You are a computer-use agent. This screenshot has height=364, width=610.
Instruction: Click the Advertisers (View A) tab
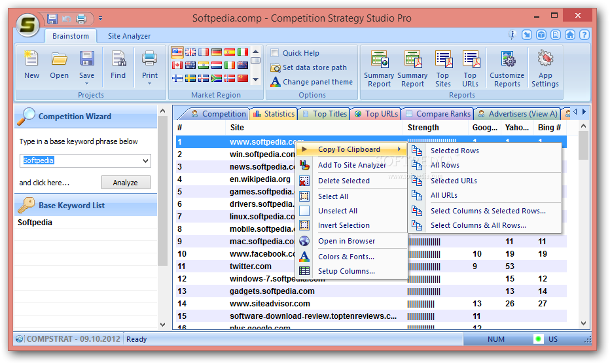pos(518,114)
